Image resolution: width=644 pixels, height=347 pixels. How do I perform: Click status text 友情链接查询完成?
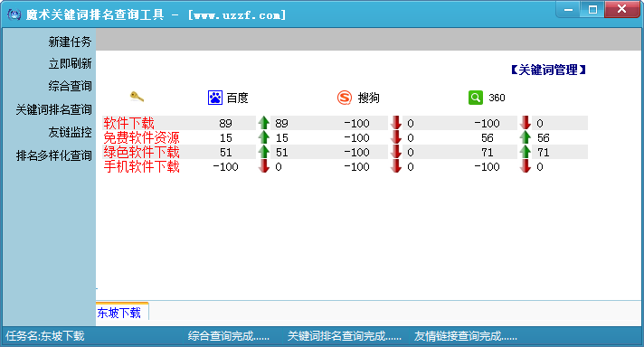point(465,336)
